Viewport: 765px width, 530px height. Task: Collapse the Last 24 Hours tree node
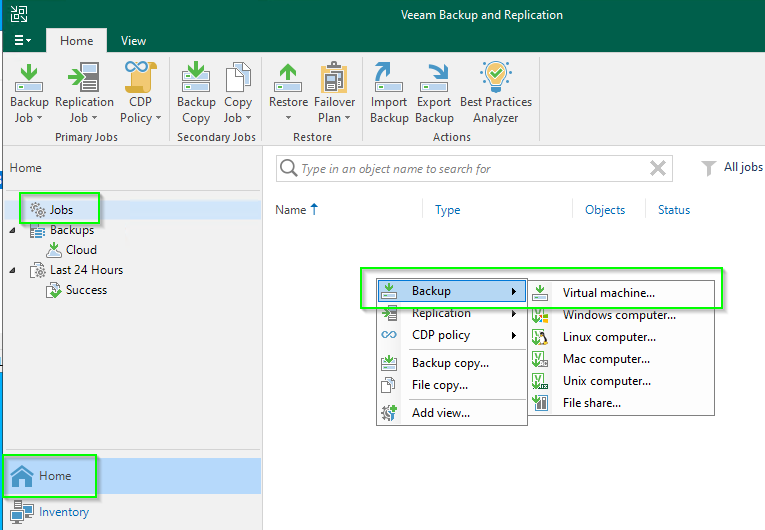[x=13, y=270]
